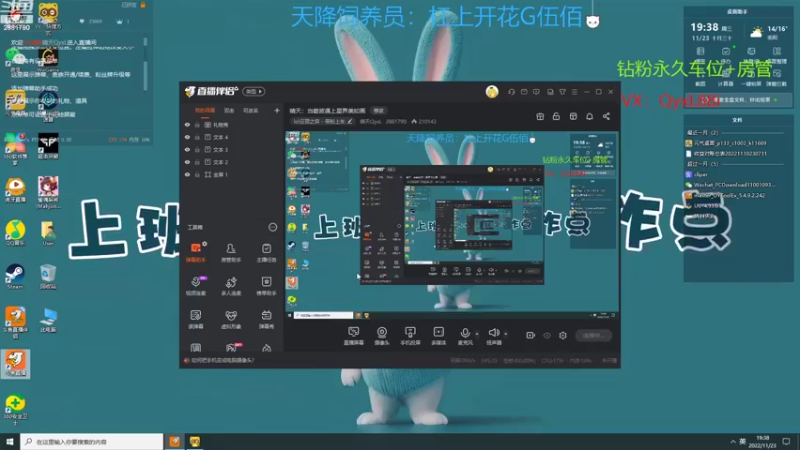Click the unlock padlock icon in header
The image size is (800, 450).
556,116
